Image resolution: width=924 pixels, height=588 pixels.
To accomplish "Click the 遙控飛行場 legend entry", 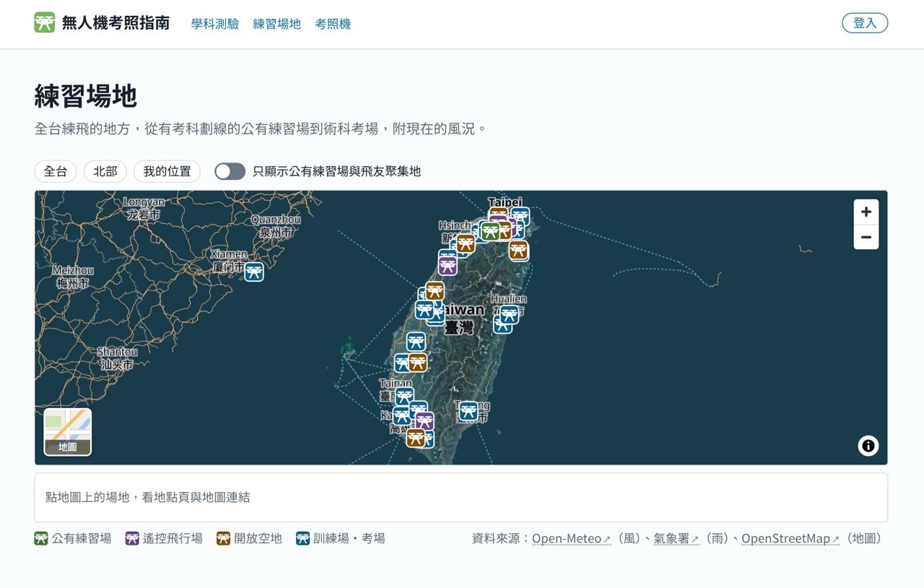I will pos(164,538).
